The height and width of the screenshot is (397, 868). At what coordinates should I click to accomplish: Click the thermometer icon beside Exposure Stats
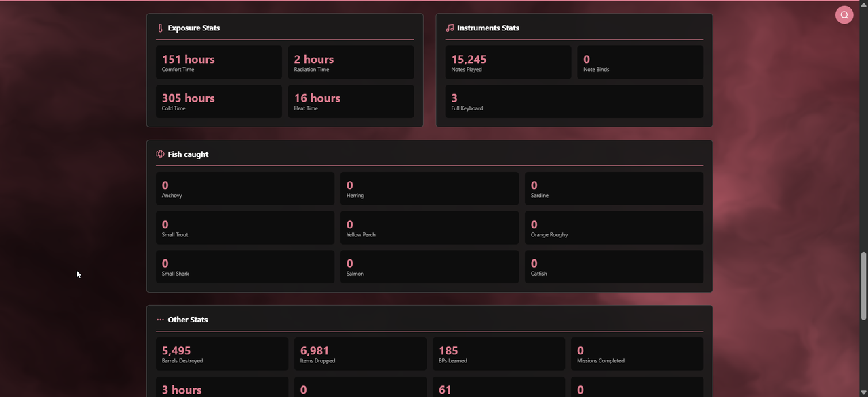click(x=161, y=28)
